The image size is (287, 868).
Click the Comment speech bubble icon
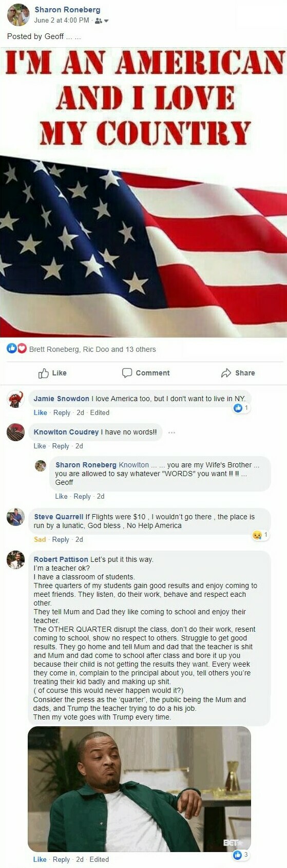coord(127,373)
